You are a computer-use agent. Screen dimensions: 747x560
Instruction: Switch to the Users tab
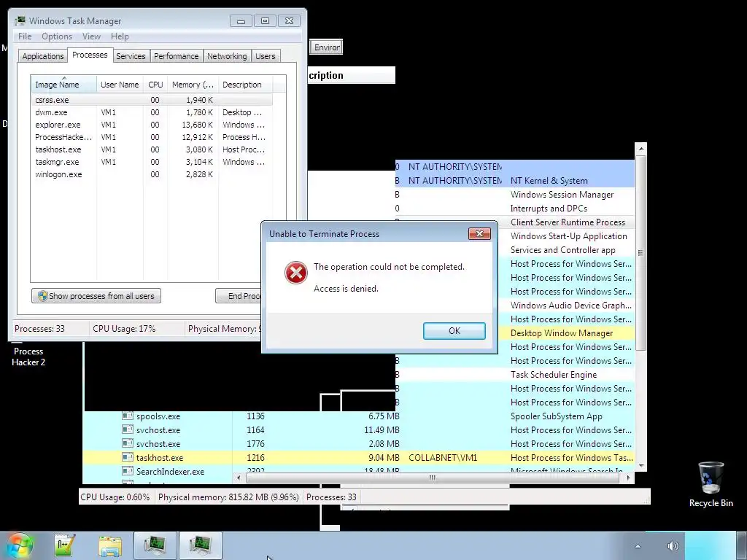point(265,56)
